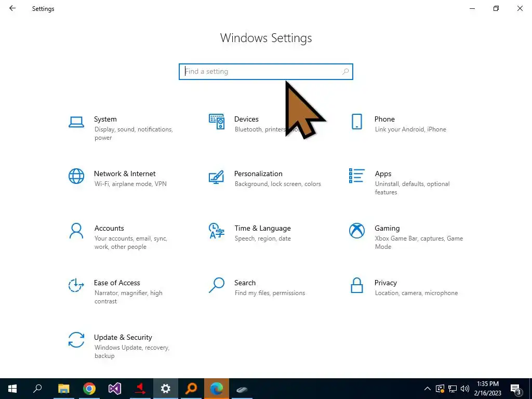Open the Personalization paintbrush icon
Viewport: 532px width, 399px height.
217,177
